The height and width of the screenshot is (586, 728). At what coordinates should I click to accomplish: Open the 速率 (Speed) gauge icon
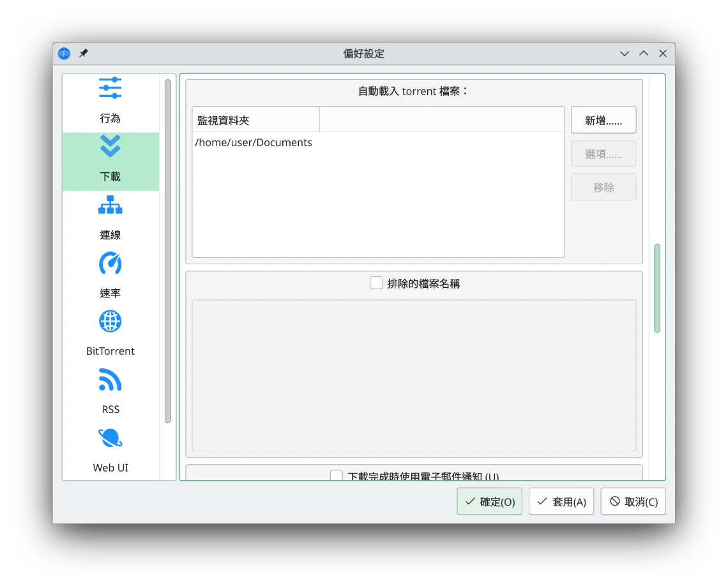(x=110, y=263)
